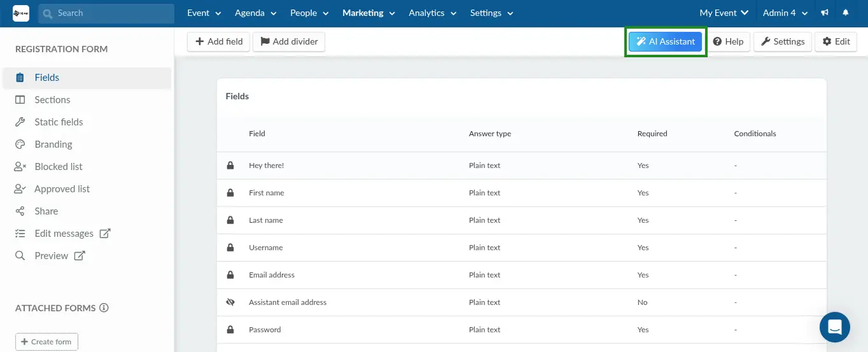Click the 'Conditionals' column header
The image size is (868, 352).
[x=755, y=134]
